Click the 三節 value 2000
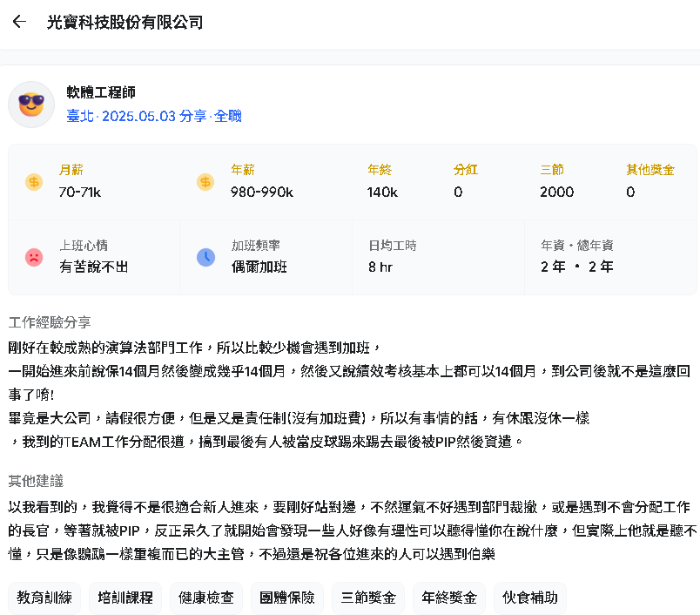700x615 pixels. tap(556, 192)
